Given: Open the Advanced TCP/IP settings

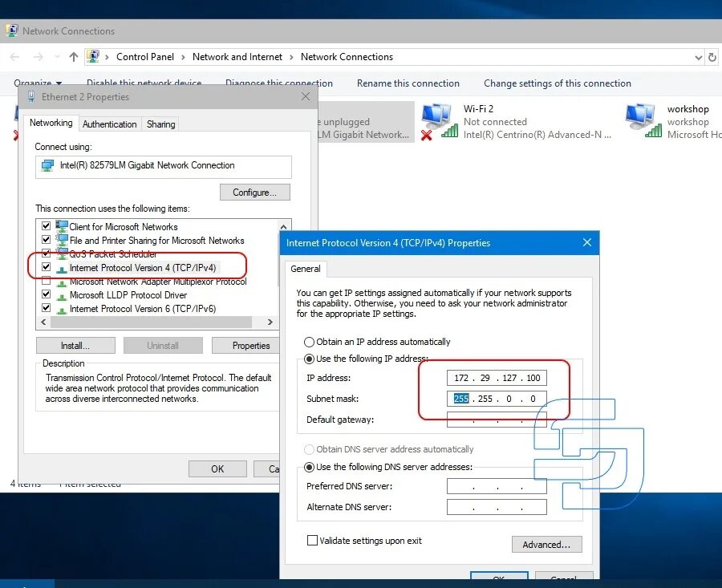Looking at the screenshot, I should [x=546, y=544].
